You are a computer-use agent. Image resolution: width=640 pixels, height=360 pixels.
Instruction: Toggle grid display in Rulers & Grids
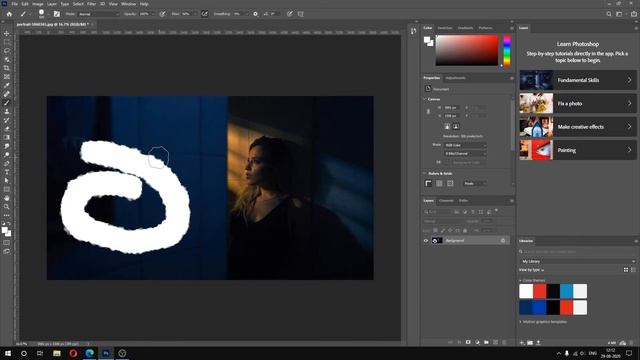(x=439, y=184)
